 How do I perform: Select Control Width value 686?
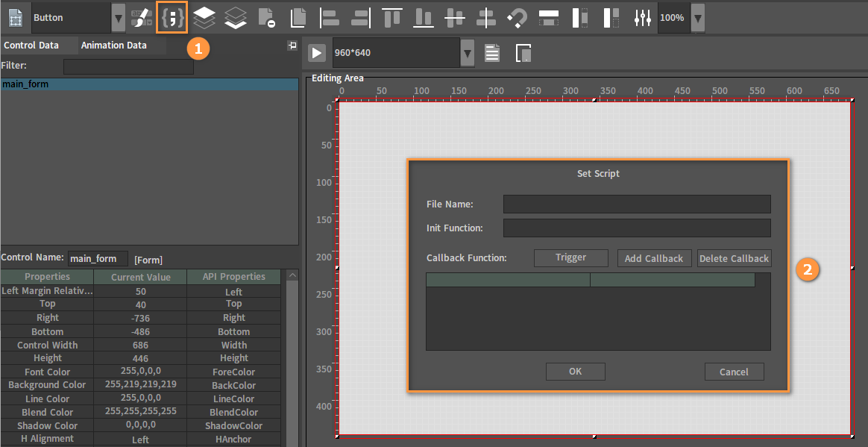tap(141, 345)
